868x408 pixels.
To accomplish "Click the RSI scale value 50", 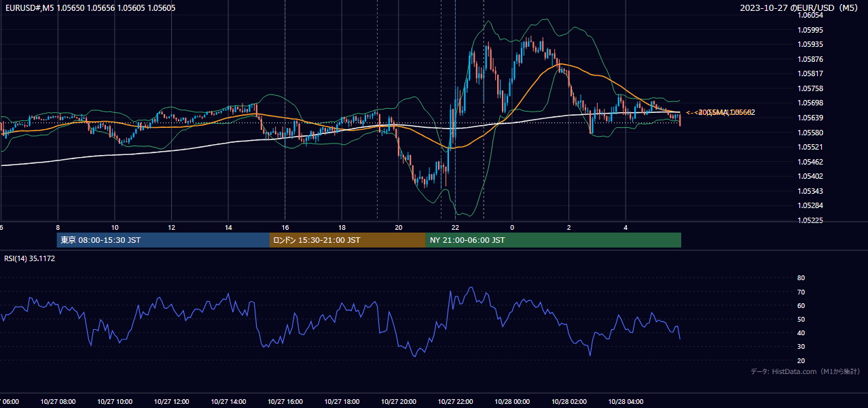I will click(801, 319).
